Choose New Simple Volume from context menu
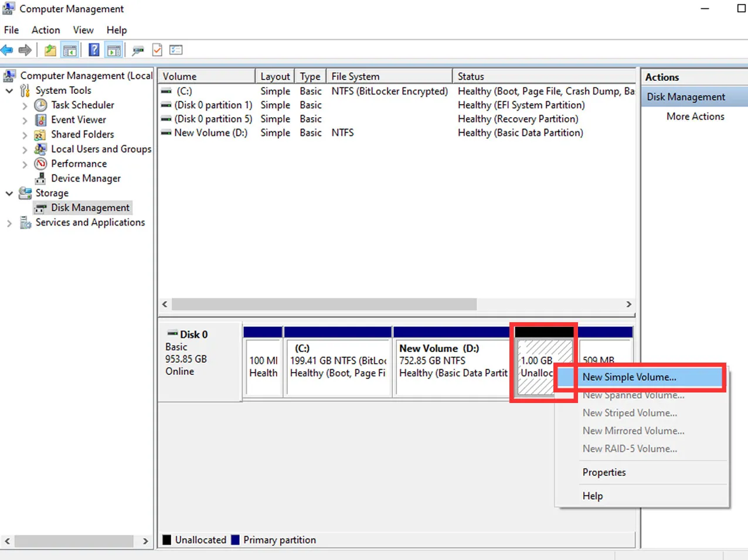Screen dimensions: 748x560 tap(629, 377)
